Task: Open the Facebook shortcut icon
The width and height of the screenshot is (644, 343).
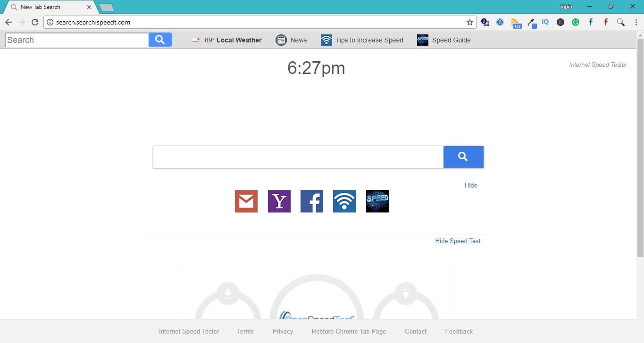Action: click(311, 201)
